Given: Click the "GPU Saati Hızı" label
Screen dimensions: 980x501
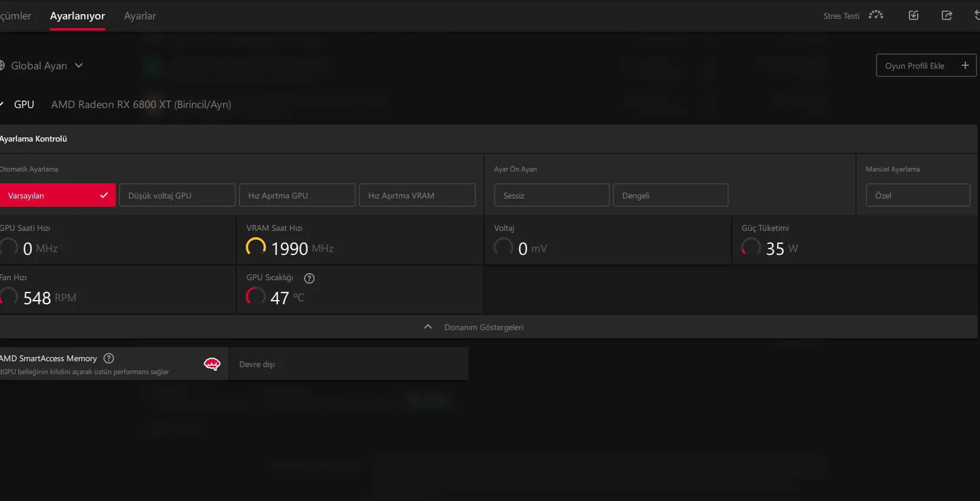Looking at the screenshot, I should tap(25, 228).
